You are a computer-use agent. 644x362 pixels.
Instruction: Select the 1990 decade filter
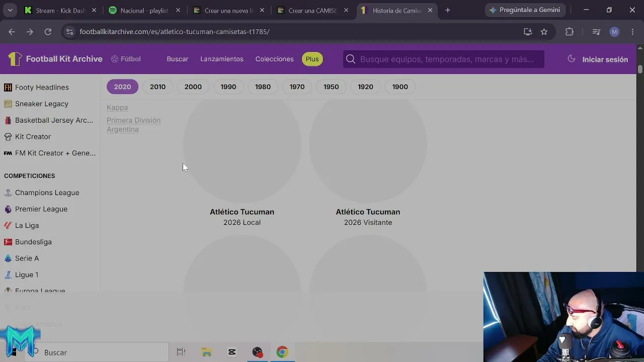click(228, 86)
